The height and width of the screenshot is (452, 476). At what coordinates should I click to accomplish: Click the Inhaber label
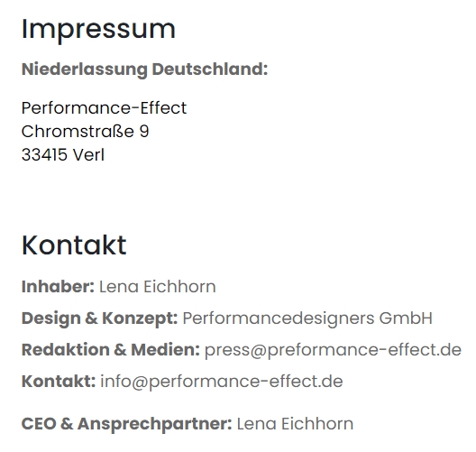point(58,287)
